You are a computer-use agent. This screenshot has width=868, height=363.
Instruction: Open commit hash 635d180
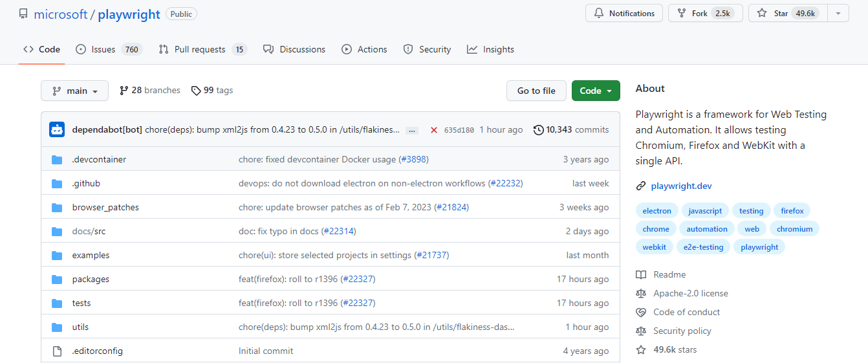coord(459,130)
